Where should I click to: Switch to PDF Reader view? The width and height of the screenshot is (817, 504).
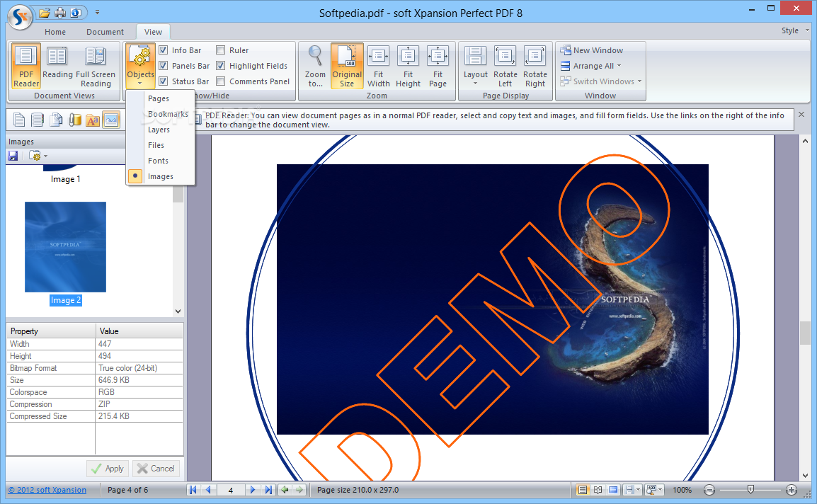(x=26, y=67)
